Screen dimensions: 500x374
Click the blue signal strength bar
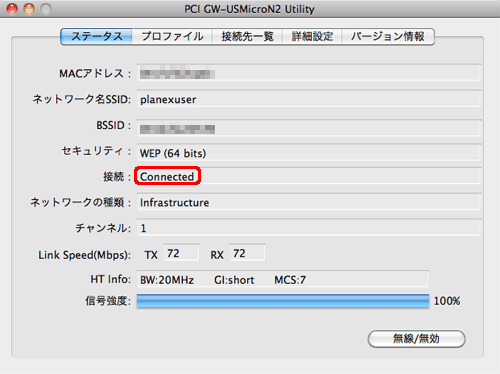point(283,301)
